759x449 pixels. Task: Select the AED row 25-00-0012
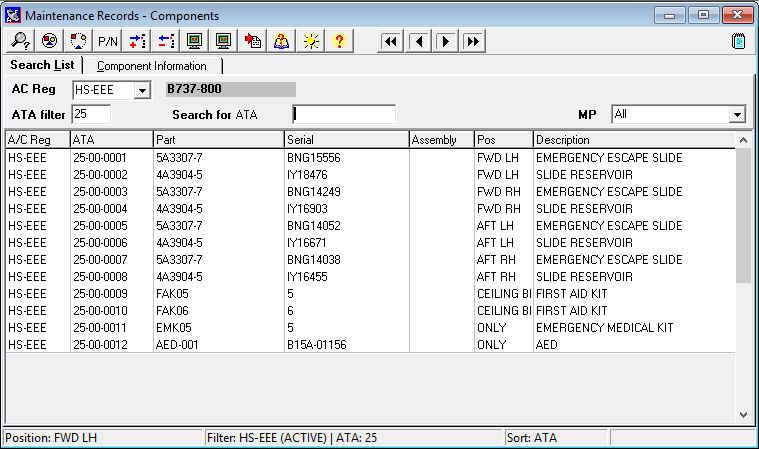point(370,344)
